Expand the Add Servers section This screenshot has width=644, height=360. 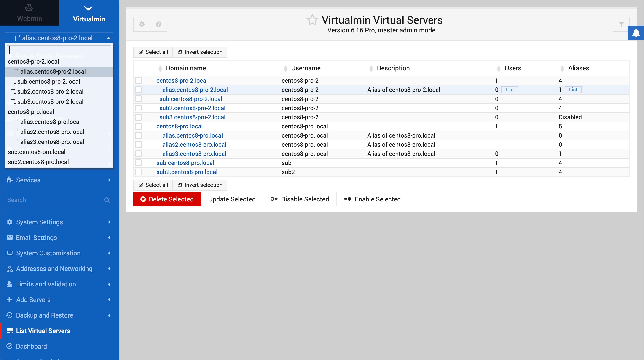point(109,300)
